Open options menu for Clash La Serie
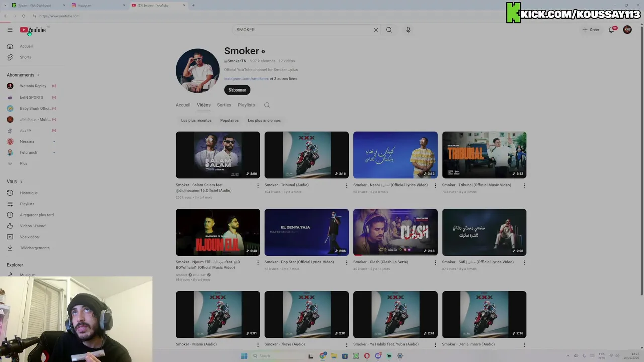 click(435, 262)
